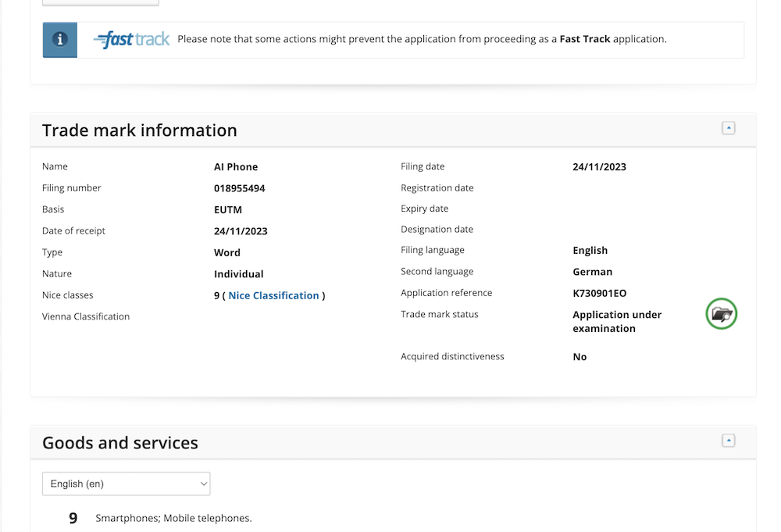Viewport: 781px width, 532px height.
Task: Open the Nice Classification link
Action: (x=273, y=295)
